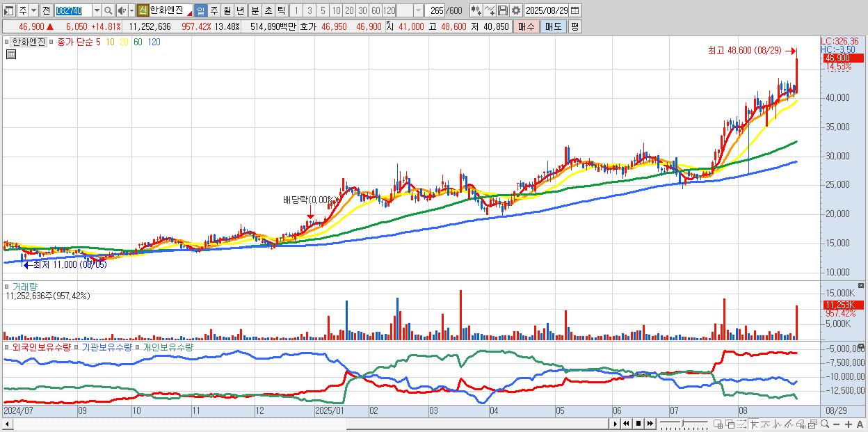The height and width of the screenshot is (432, 868).
Task: Click the blue 매도 sell button
Action: click(554, 26)
